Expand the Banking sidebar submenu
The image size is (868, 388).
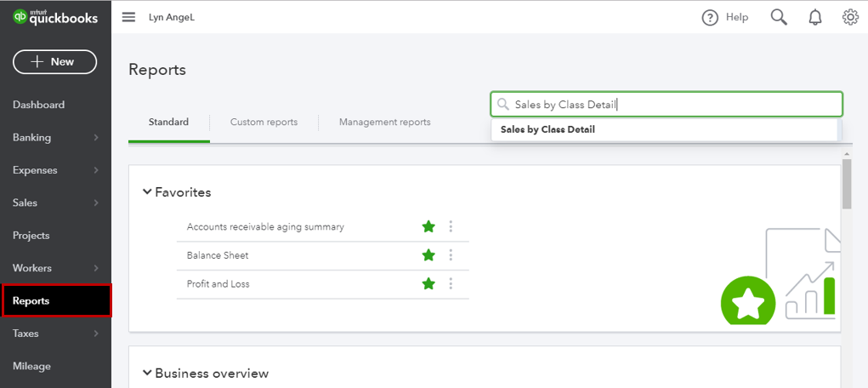(96, 138)
